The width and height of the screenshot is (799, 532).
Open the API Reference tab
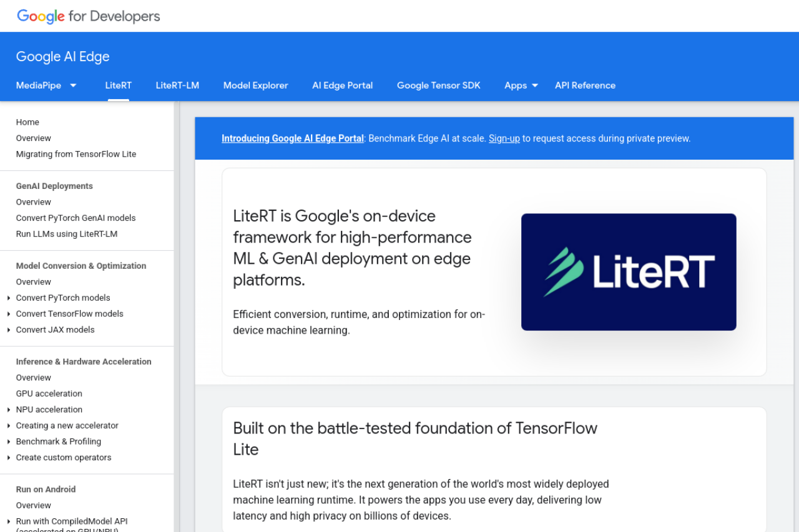pos(586,85)
